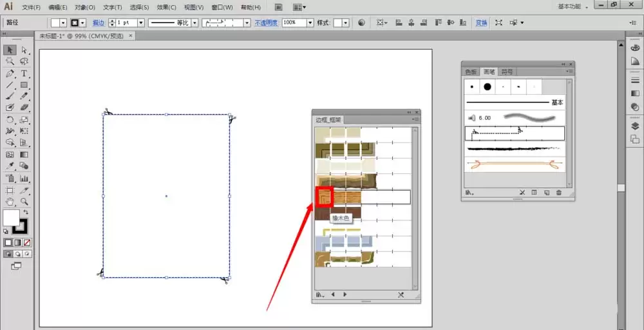Viewport: 644px width, 330px height.
Task: Switch to the 色板 tab
Action: pos(471,72)
